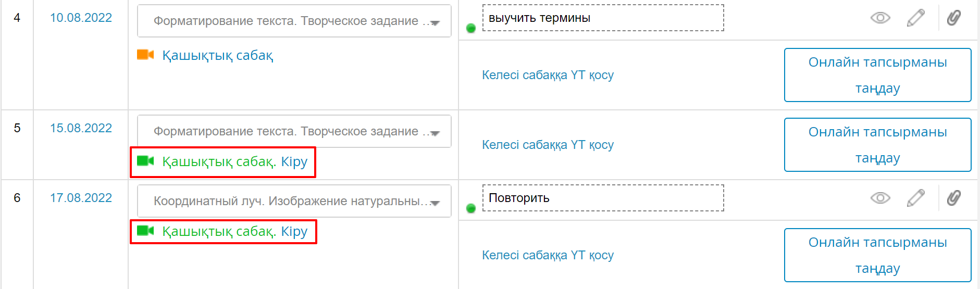980x289 pixels.
Task: Click the green status dot beside "выучить термины"
Action: [x=471, y=29]
